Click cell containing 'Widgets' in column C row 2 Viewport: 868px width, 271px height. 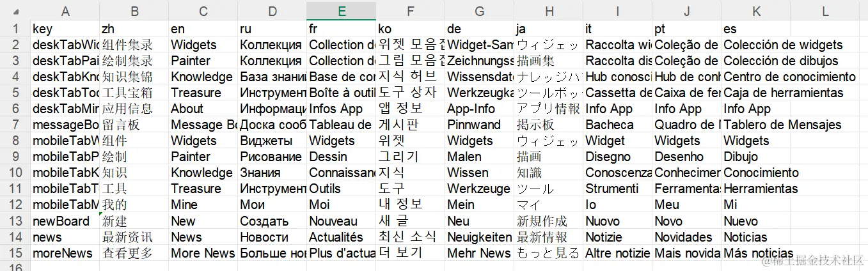click(x=203, y=45)
